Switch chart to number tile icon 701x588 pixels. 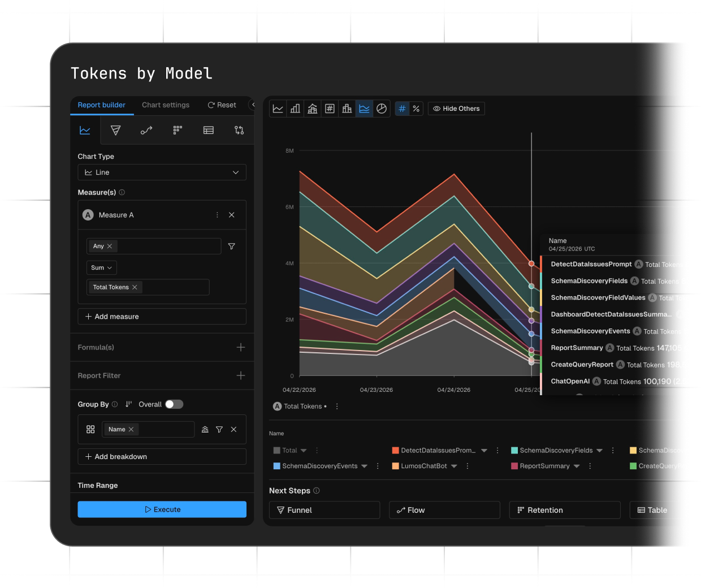tap(330, 109)
